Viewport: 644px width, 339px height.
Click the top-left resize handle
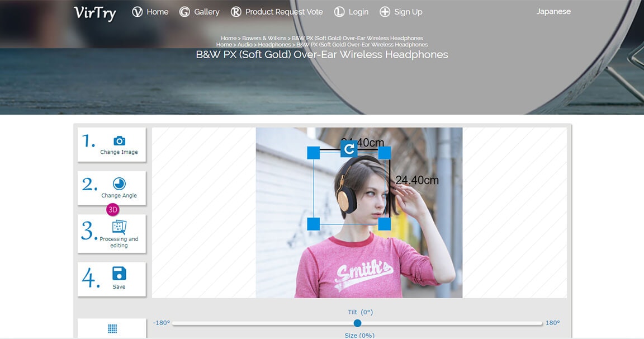pos(314,153)
